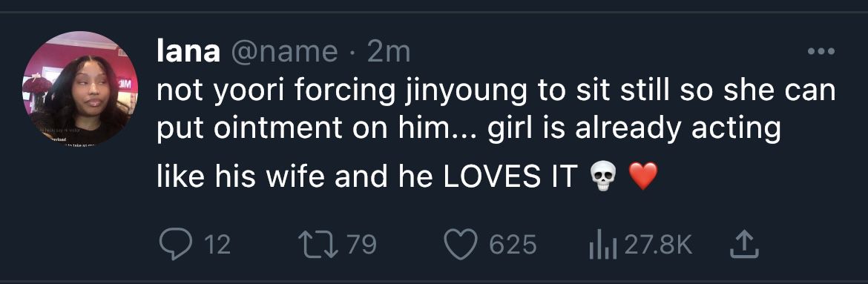Open lana's profile picture
This screenshot has width=868, height=284.
[80, 88]
